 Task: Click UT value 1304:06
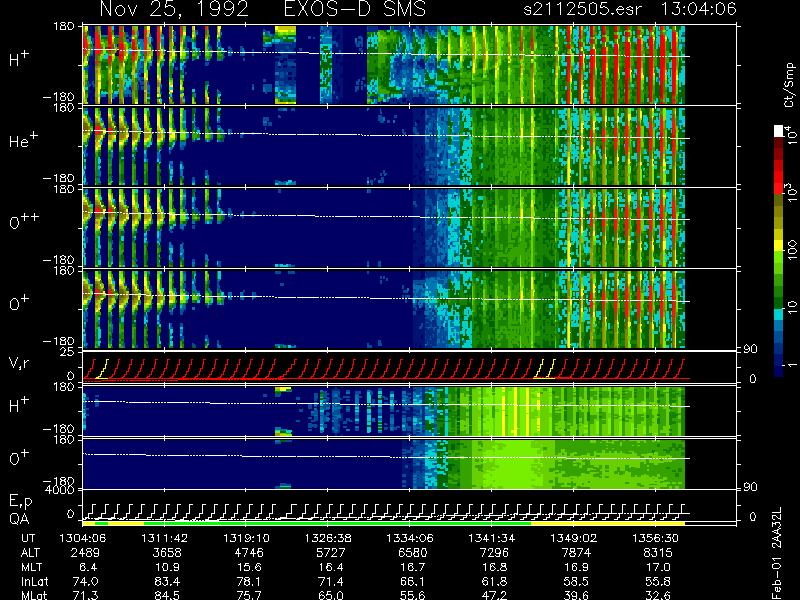coord(83,538)
